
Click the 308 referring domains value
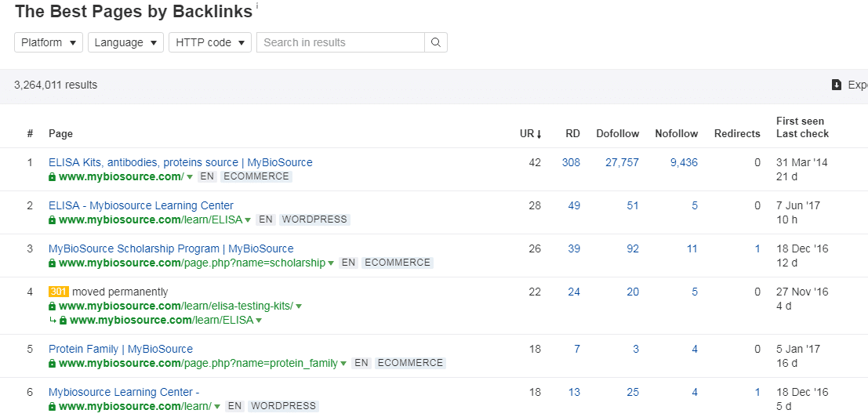(x=571, y=162)
